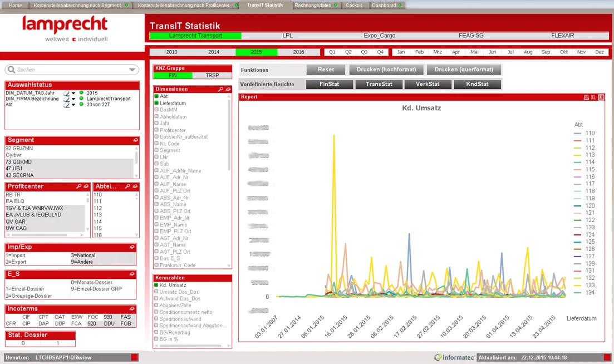Click the red square next to Benutzer
The width and height of the screenshot is (614, 364).
tap(134, 357)
